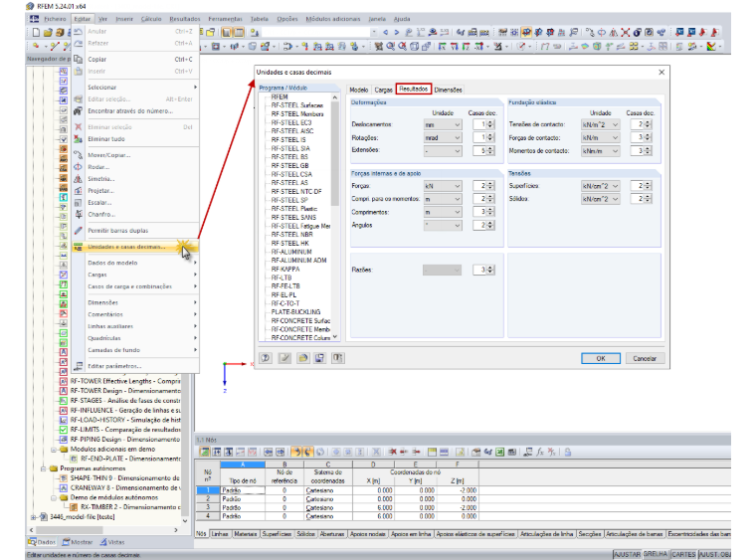
Task: Click the save profile disk icon in dialog
Action: click(319, 358)
